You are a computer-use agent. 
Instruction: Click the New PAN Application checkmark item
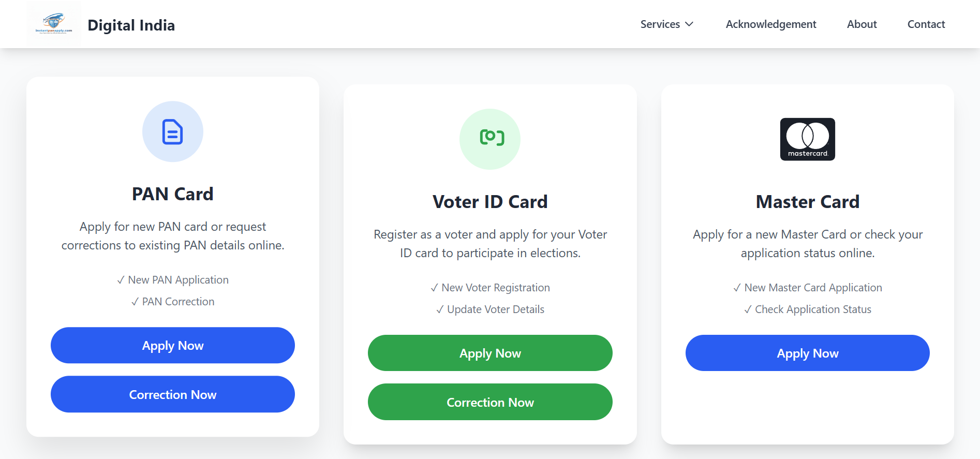click(x=173, y=280)
